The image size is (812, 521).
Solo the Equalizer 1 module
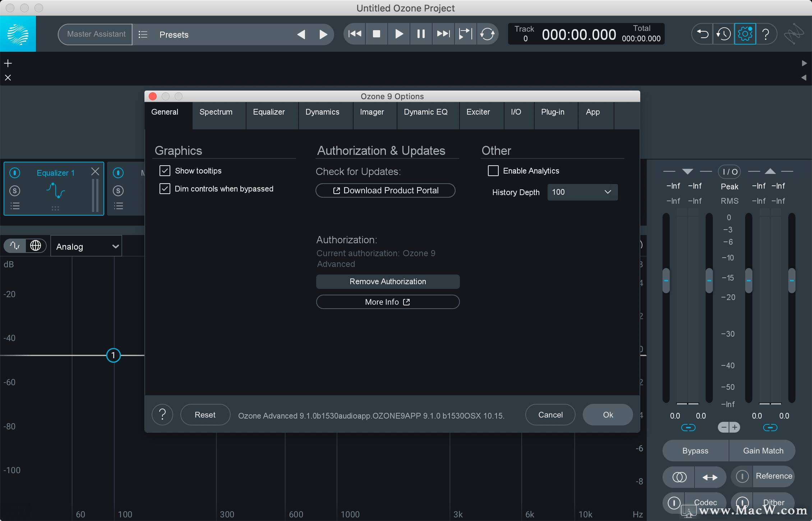[x=15, y=191]
